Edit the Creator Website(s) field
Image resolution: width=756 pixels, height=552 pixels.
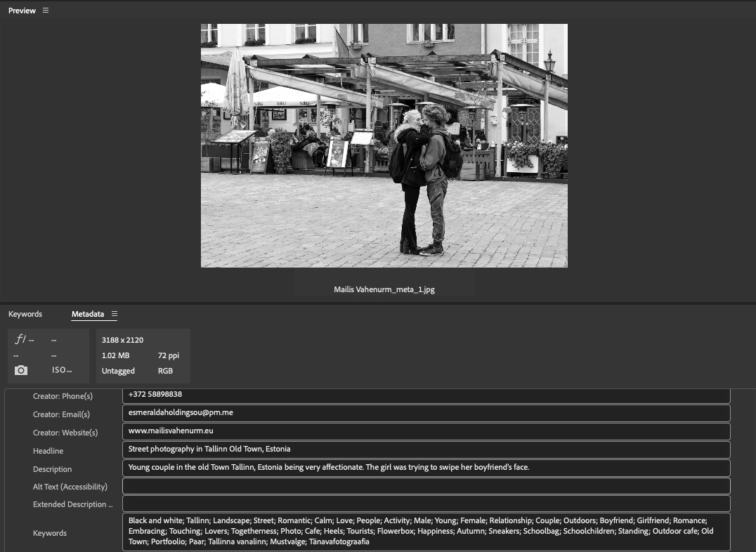pyautogui.click(x=426, y=431)
